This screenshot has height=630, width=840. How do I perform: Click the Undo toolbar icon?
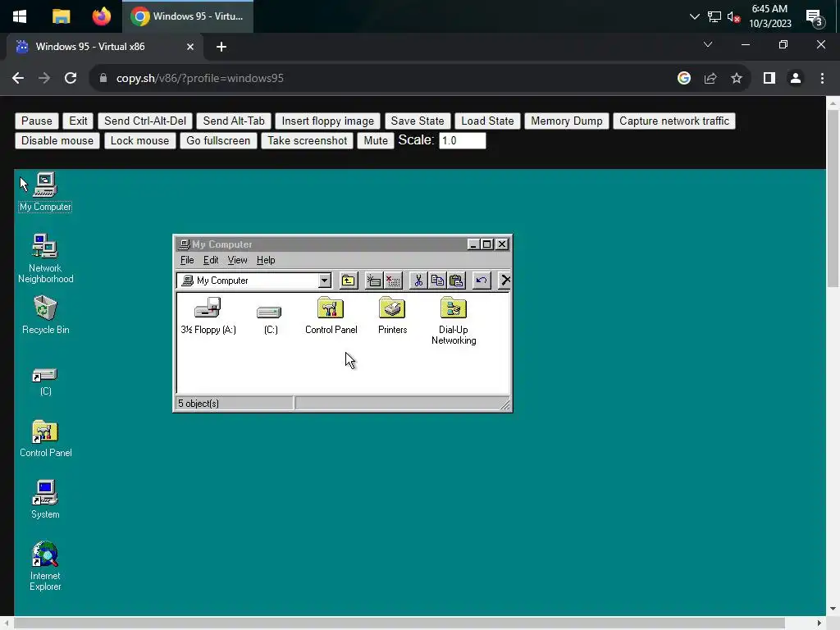(482, 281)
